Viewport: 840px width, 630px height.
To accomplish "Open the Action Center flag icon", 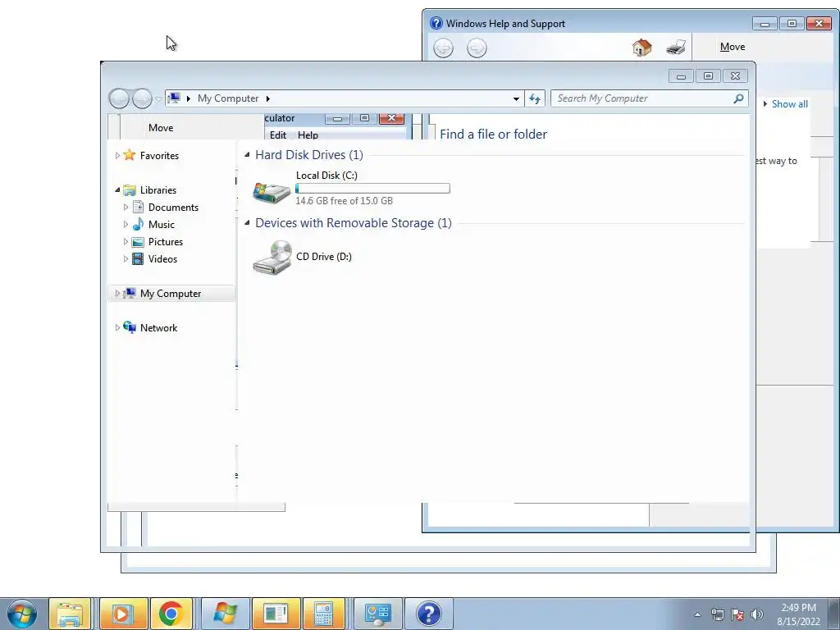I will (x=737, y=614).
